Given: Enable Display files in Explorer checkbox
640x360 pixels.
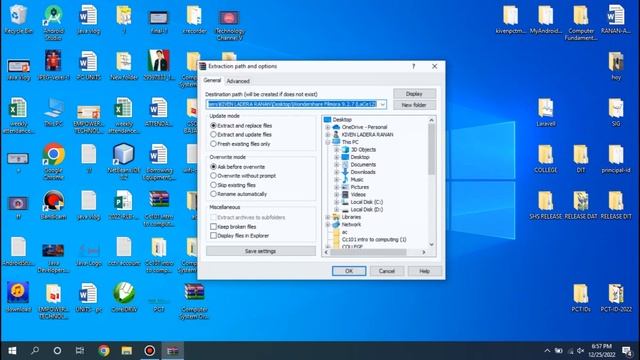Looking at the screenshot, I should coord(213,236).
